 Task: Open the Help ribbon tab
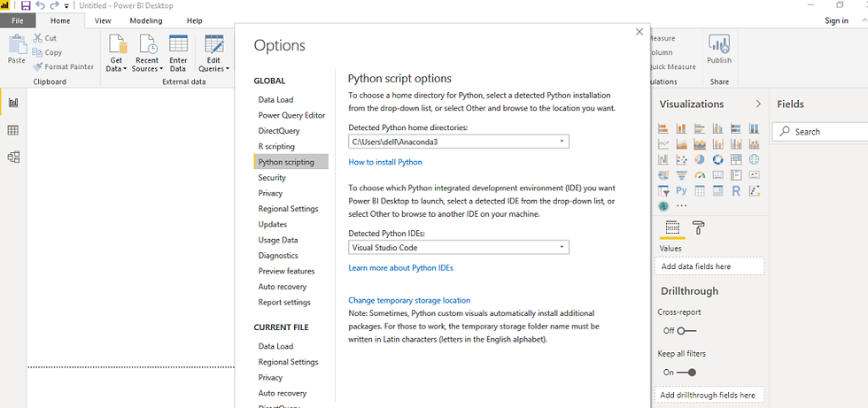[x=194, y=20]
